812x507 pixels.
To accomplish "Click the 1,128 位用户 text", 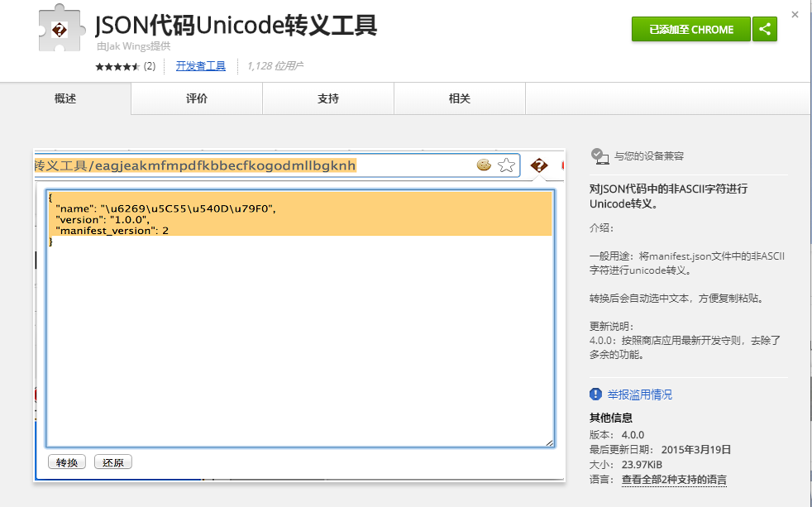I will [275, 66].
